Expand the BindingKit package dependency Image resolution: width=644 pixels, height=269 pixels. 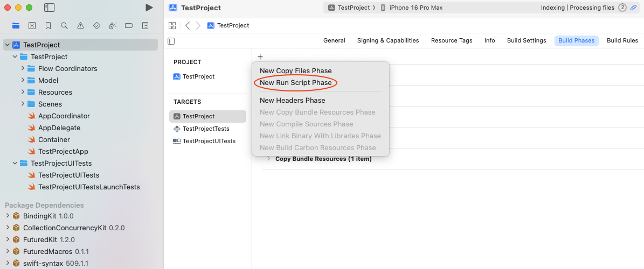pos(8,216)
